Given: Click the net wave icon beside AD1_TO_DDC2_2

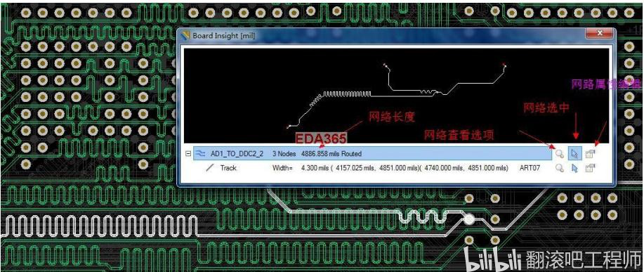Looking at the screenshot, I should coord(200,154).
